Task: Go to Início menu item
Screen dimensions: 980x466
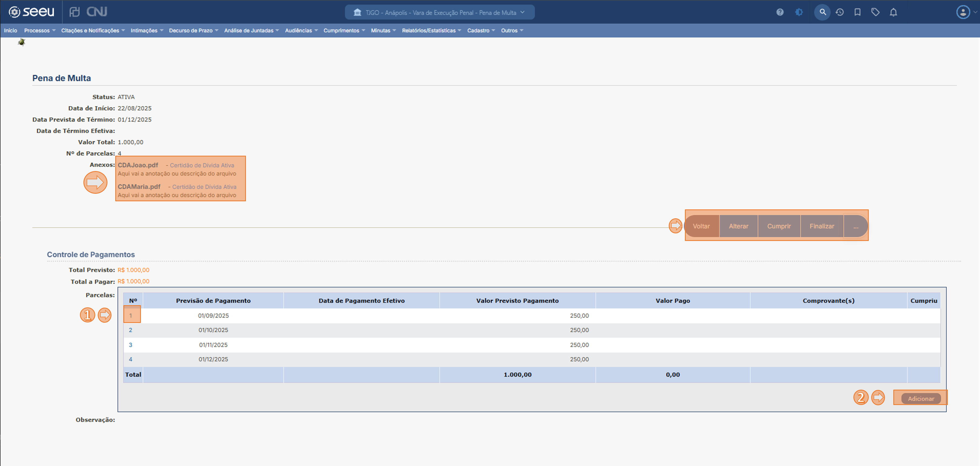Action: [x=11, y=30]
